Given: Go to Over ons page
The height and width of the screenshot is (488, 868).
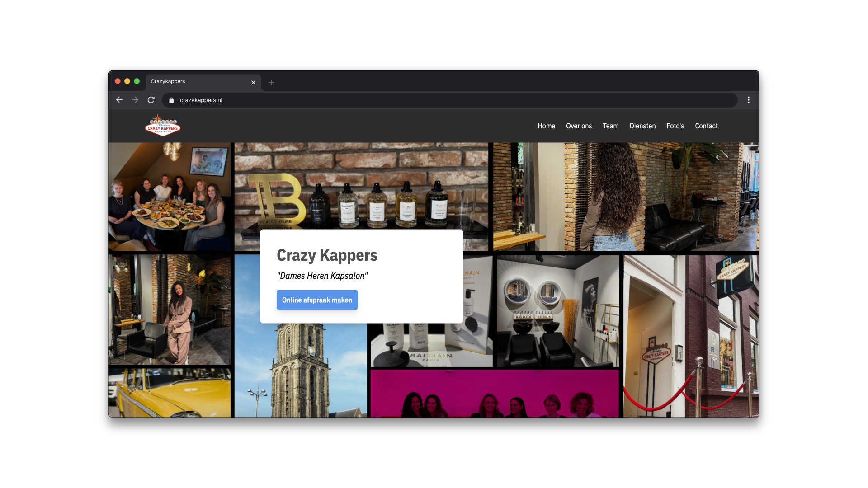Looking at the screenshot, I should tap(579, 126).
